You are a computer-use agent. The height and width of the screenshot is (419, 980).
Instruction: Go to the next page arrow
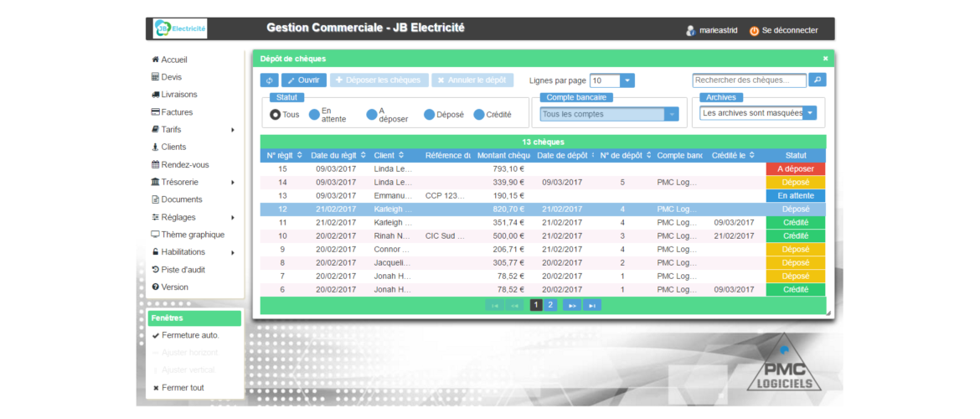point(571,306)
